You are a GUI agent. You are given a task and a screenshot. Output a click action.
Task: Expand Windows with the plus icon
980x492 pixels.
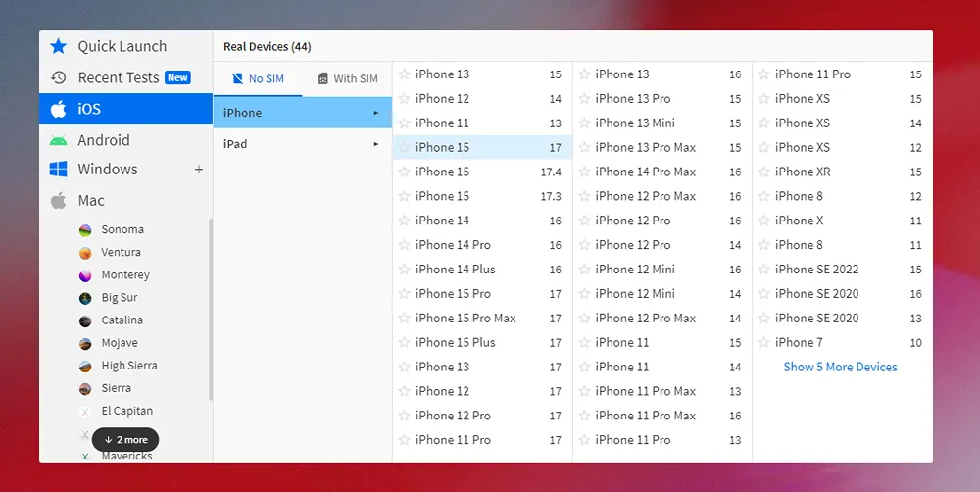click(199, 170)
